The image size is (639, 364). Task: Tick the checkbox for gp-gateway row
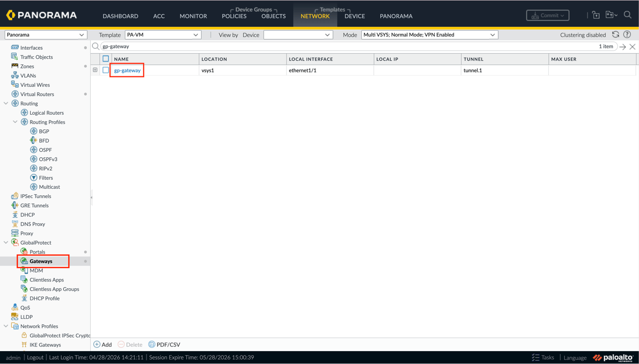tap(106, 70)
